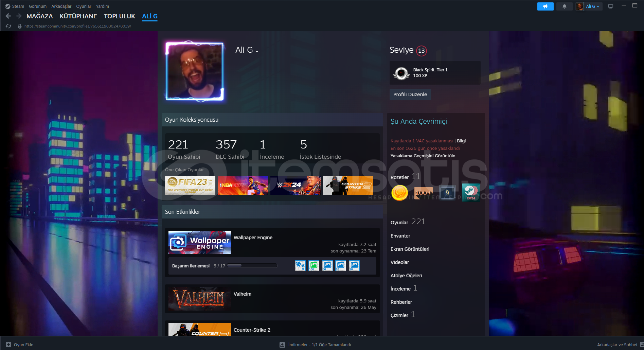Expand the Ali G name dropdown arrow on profile

[257, 51]
